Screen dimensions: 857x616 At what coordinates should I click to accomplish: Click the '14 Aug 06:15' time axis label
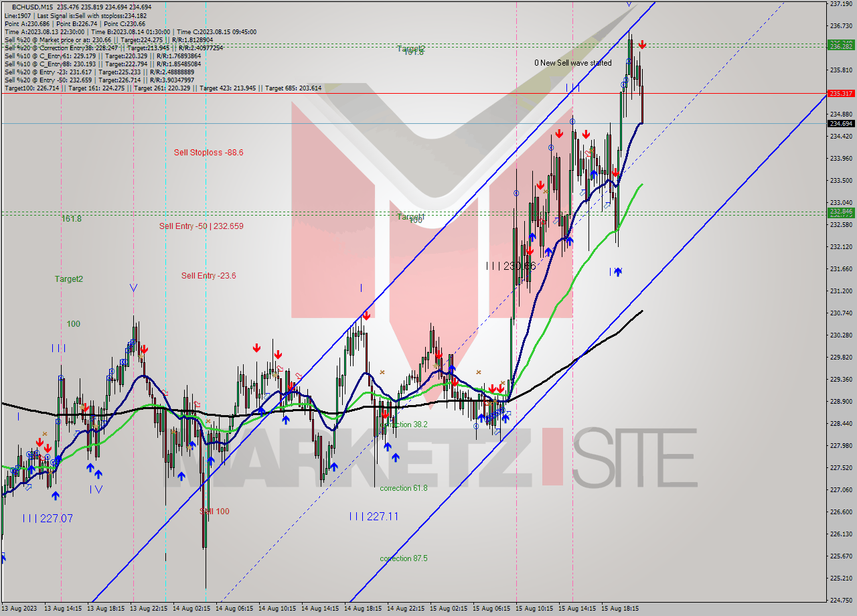tap(234, 609)
